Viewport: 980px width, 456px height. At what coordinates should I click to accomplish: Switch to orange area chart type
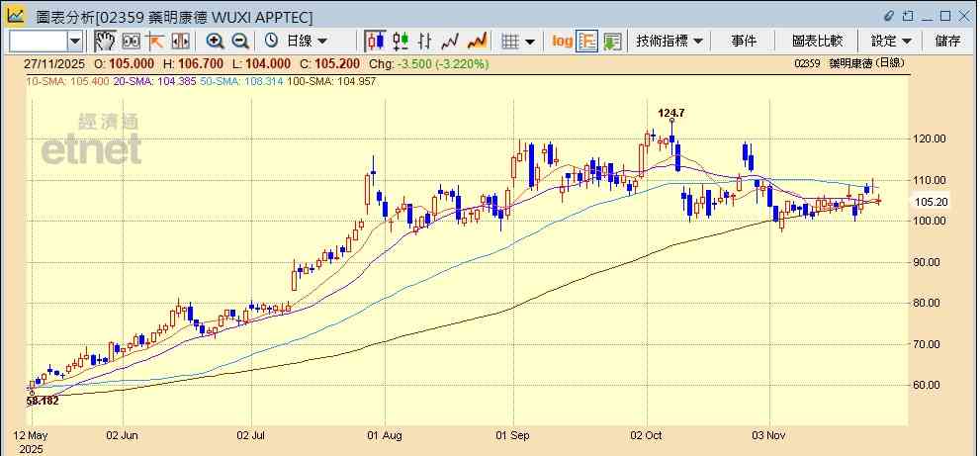click(x=477, y=41)
